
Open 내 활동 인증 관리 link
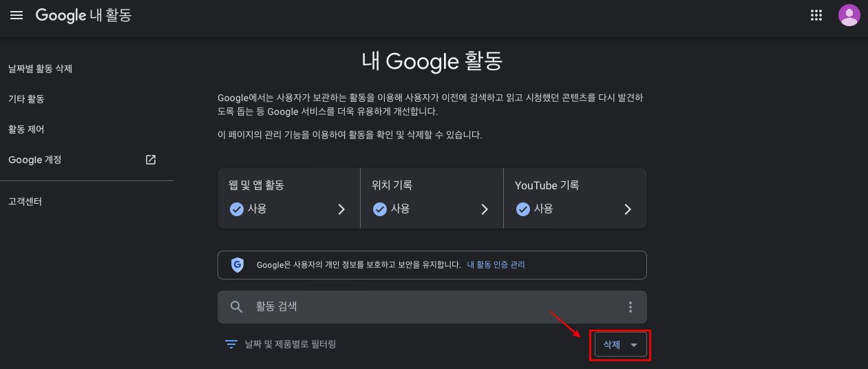[496, 264]
